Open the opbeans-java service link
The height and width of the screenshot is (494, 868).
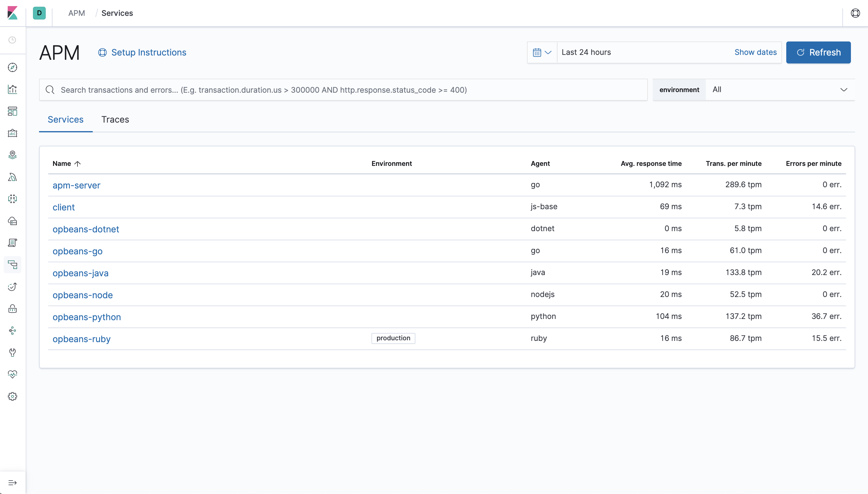pos(81,273)
